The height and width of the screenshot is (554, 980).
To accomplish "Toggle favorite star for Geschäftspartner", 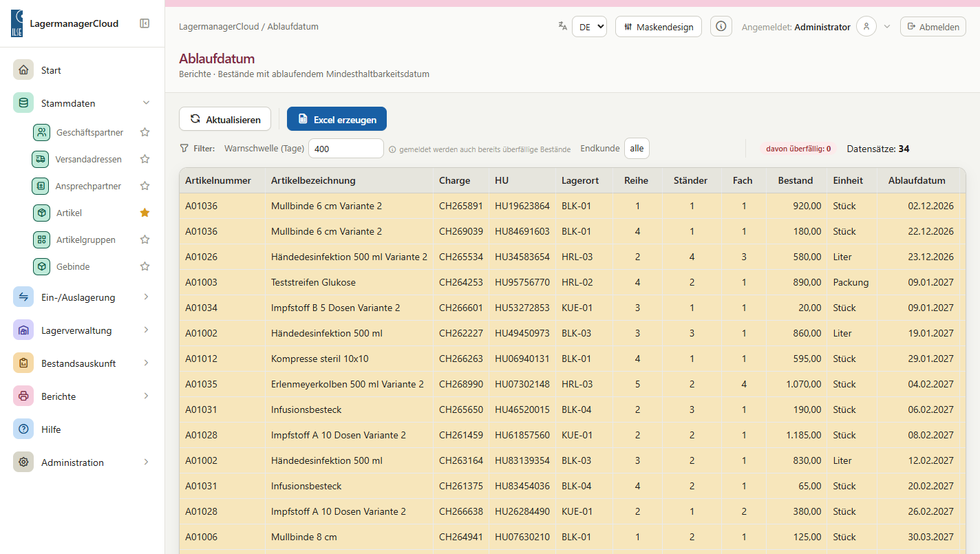I will tap(145, 132).
